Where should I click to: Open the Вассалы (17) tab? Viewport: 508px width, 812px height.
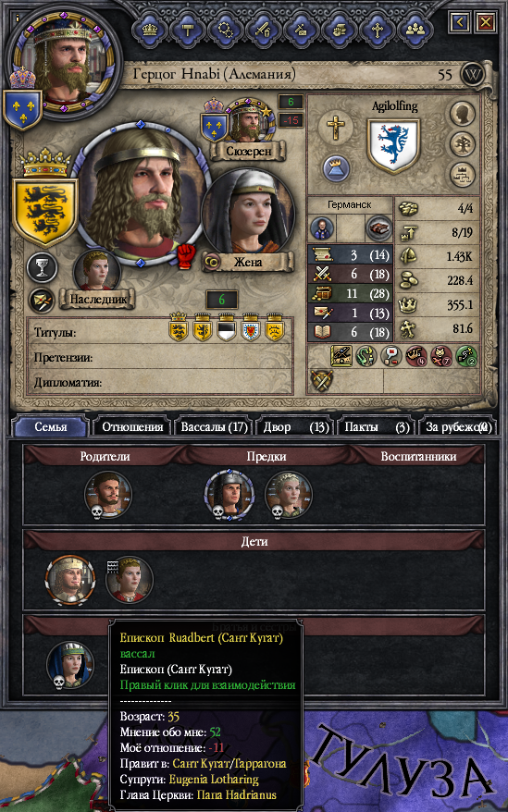tap(213, 427)
